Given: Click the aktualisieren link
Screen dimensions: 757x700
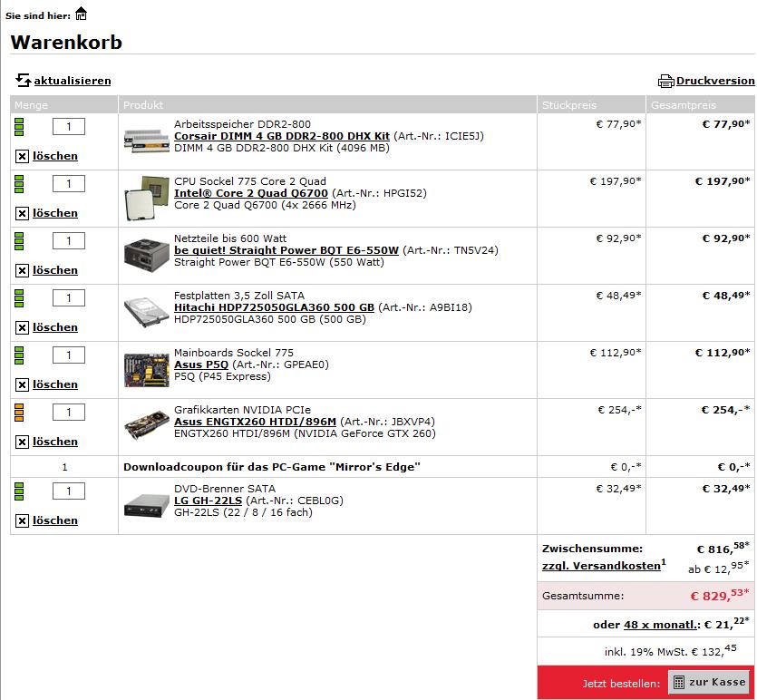Looking at the screenshot, I should tap(73, 81).
